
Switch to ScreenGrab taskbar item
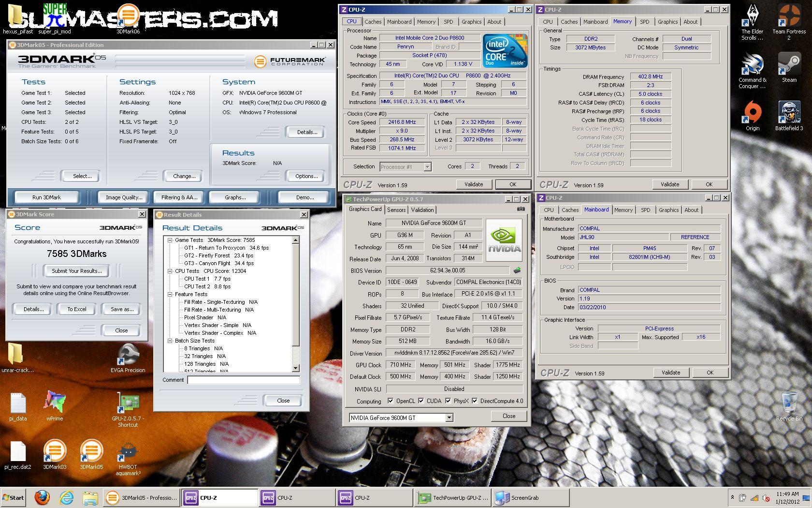click(530, 498)
